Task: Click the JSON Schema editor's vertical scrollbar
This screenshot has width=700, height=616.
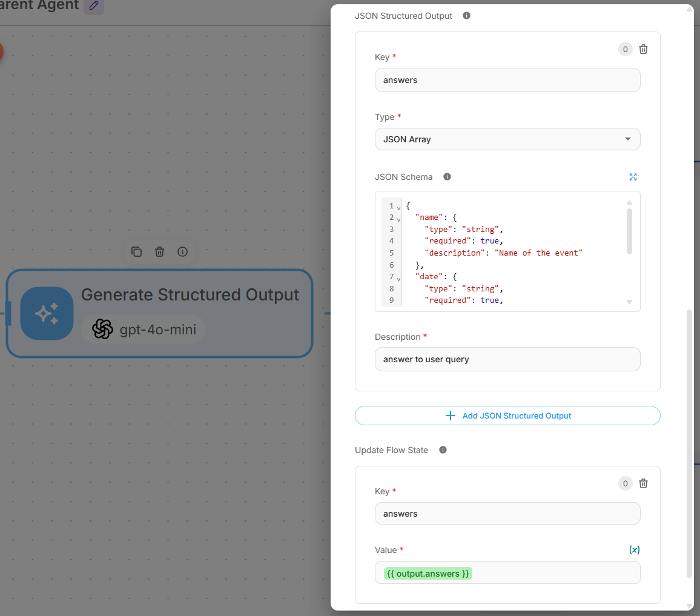Action: 629,230
